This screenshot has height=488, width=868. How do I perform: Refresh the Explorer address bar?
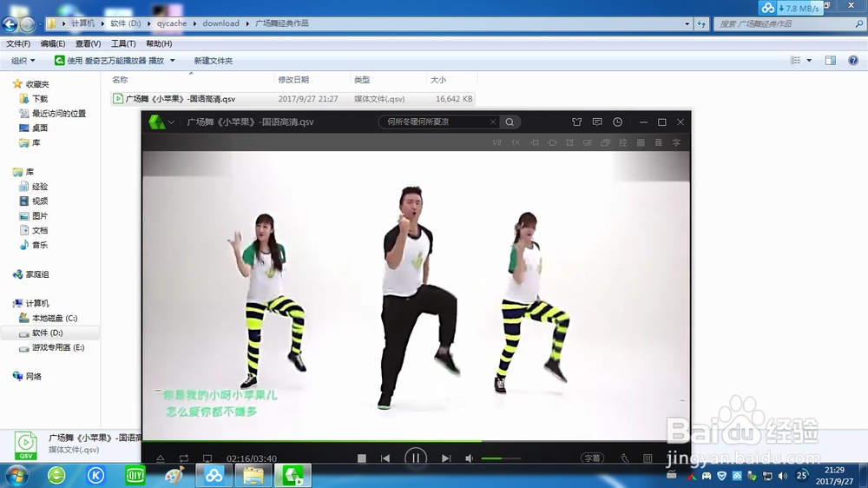(701, 23)
